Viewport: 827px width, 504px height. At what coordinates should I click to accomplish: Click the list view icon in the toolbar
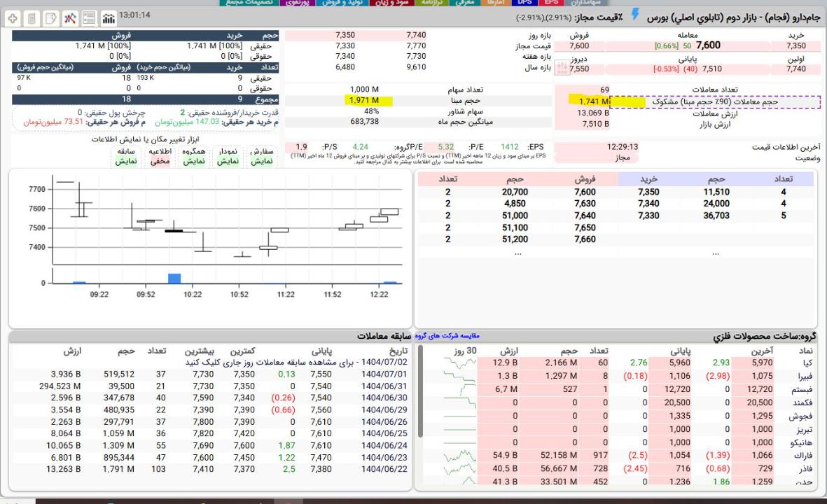point(90,17)
